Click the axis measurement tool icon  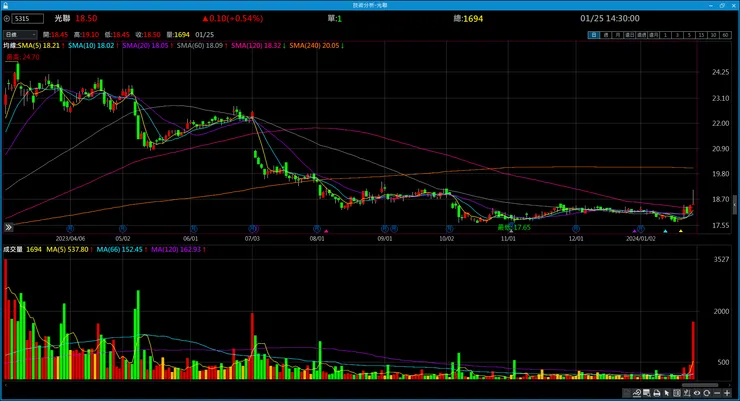click(x=687, y=393)
